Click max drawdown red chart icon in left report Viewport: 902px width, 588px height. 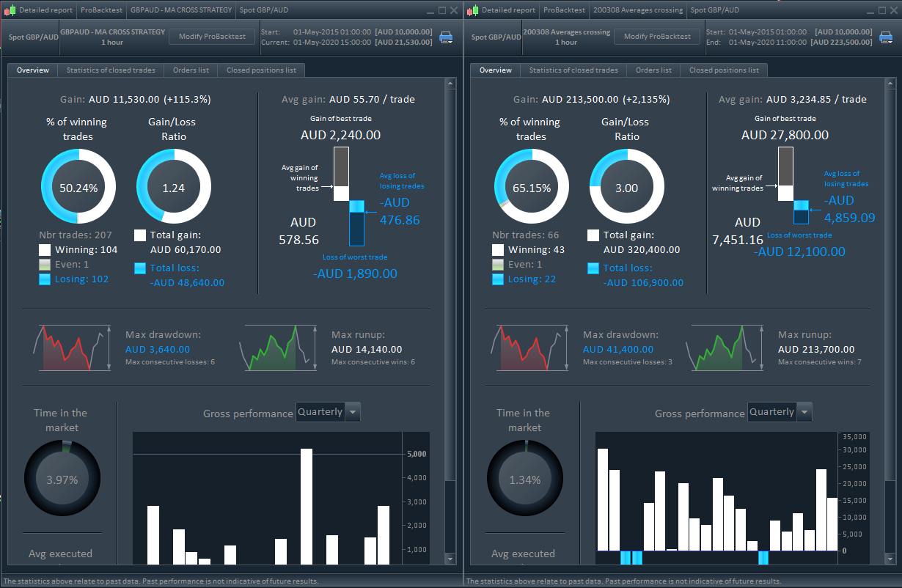71,348
